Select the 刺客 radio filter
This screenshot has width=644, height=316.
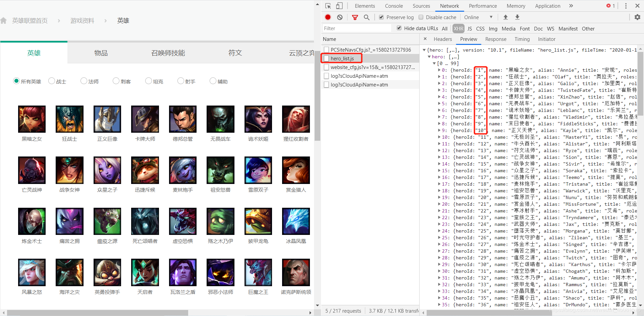point(116,81)
